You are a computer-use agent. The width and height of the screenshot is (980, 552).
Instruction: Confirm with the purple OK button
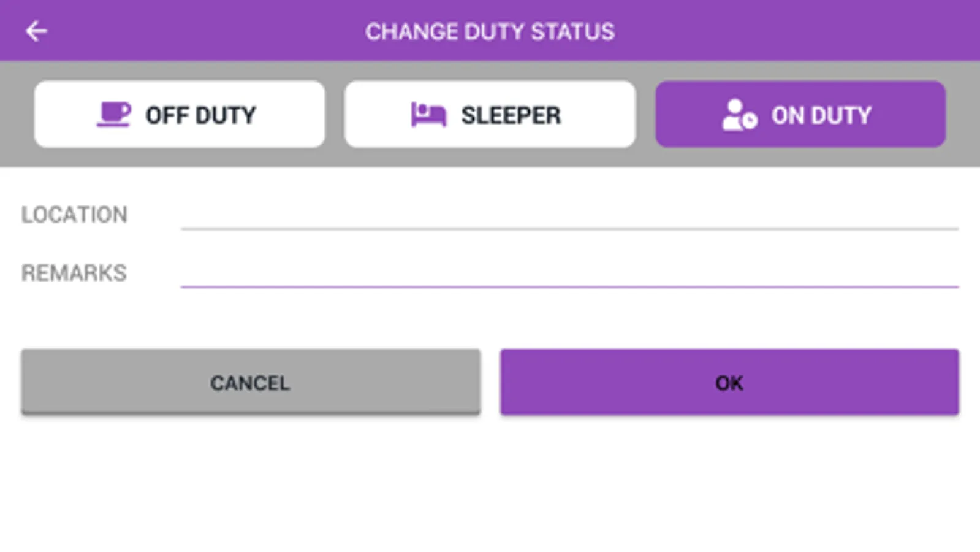pyautogui.click(x=729, y=383)
